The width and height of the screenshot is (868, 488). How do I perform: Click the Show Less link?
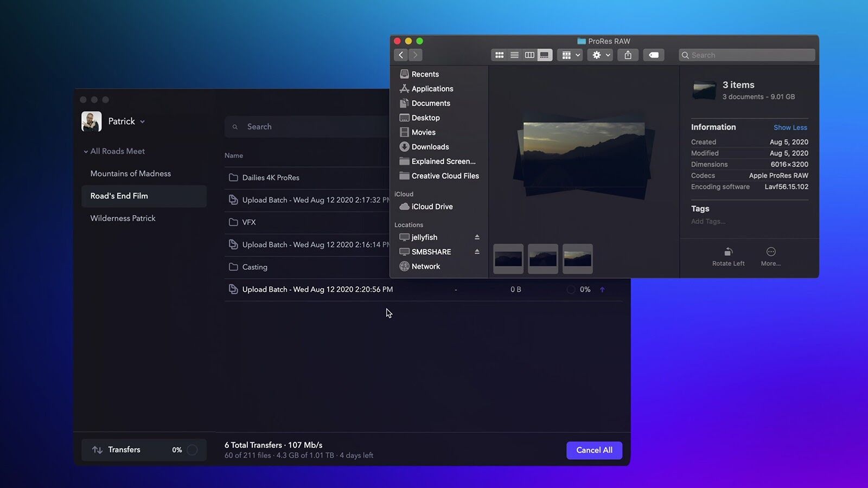790,127
